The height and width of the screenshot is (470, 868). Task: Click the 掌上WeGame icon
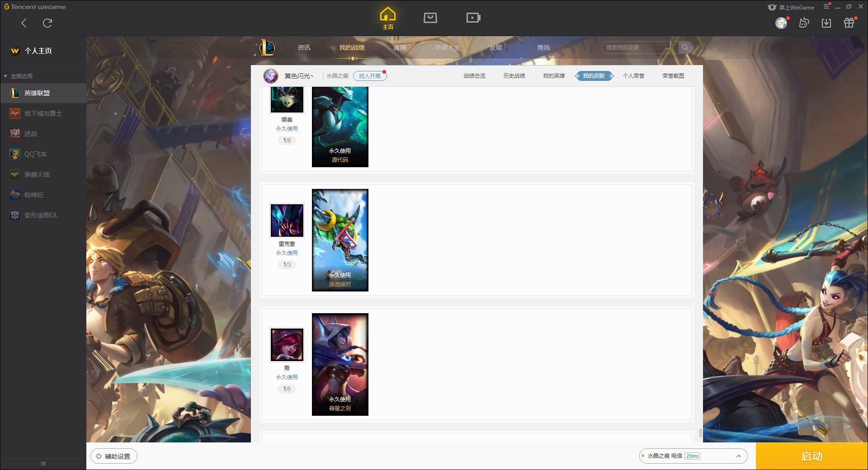(x=772, y=7)
